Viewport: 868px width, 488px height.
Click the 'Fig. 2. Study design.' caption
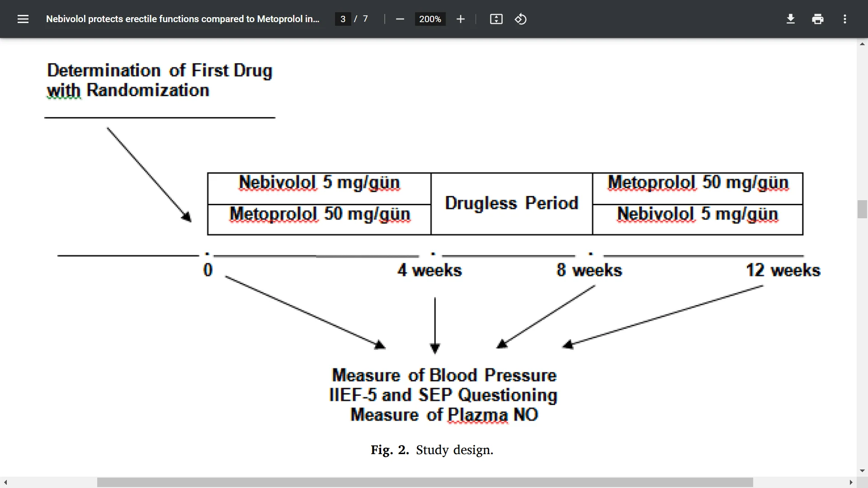pyautogui.click(x=432, y=450)
